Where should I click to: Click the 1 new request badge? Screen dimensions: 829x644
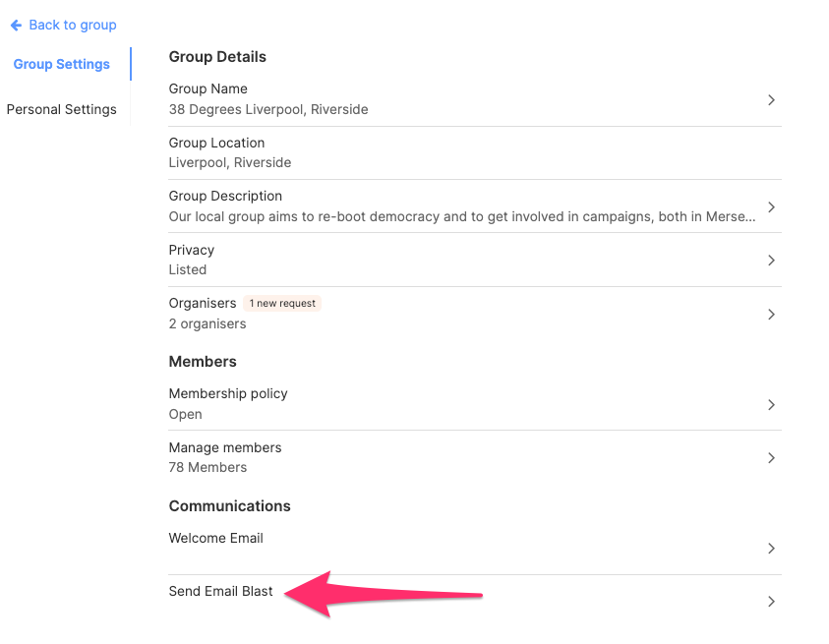point(282,303)
